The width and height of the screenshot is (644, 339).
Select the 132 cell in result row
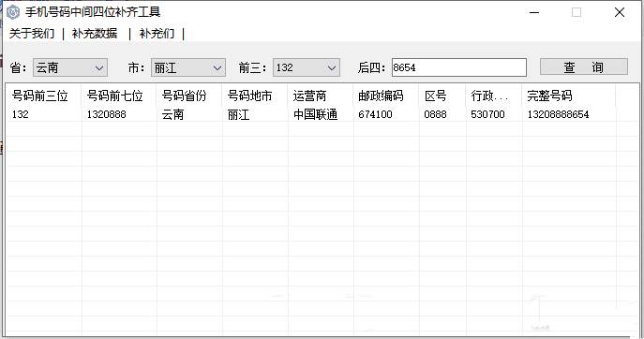20,114
